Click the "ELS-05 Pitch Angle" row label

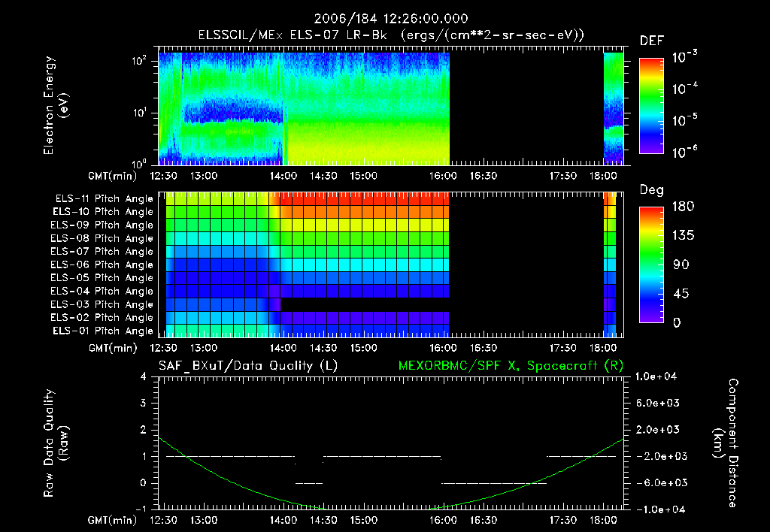[102, 278]
